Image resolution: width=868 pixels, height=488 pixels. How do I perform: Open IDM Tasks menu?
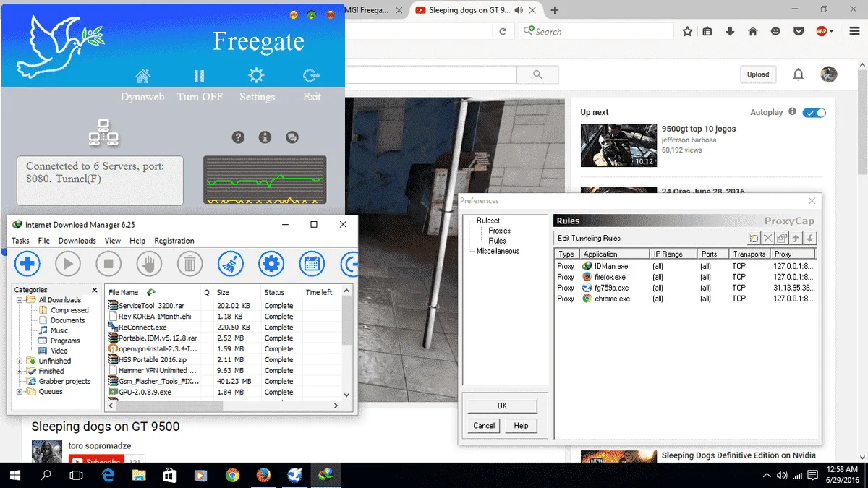[20, 241]
